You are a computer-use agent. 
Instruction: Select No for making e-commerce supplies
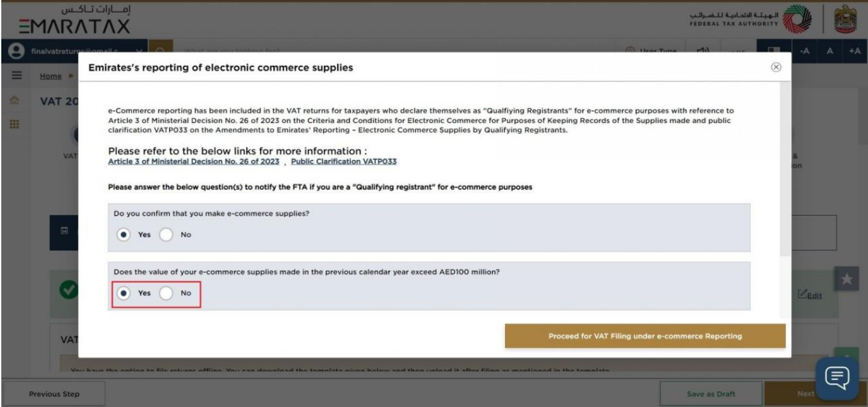pos(166,235)
